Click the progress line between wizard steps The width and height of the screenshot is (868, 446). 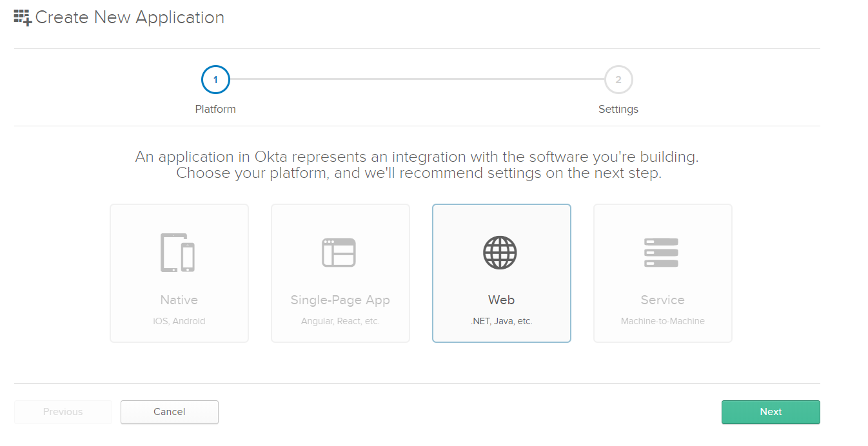point(417,79)
